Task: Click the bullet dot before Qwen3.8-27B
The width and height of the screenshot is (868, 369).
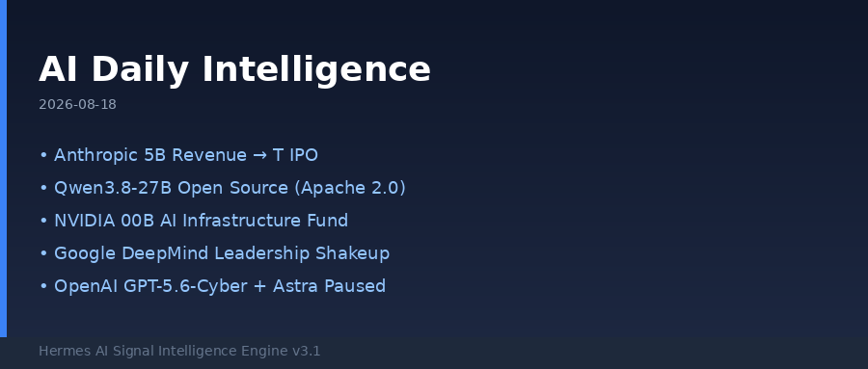Action: point(43,189)
